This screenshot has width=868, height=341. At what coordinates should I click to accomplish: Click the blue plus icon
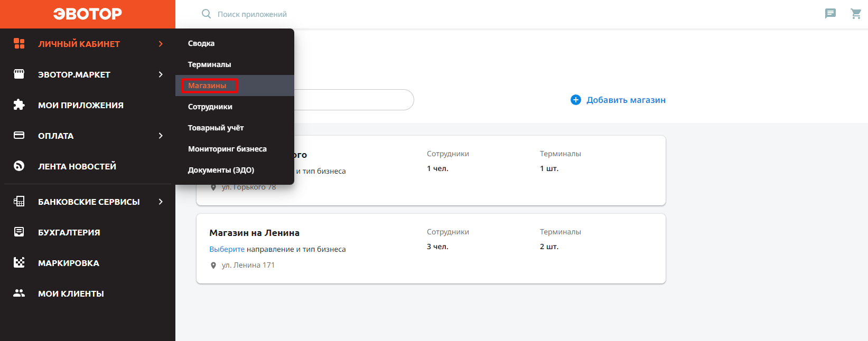[576, 100]
